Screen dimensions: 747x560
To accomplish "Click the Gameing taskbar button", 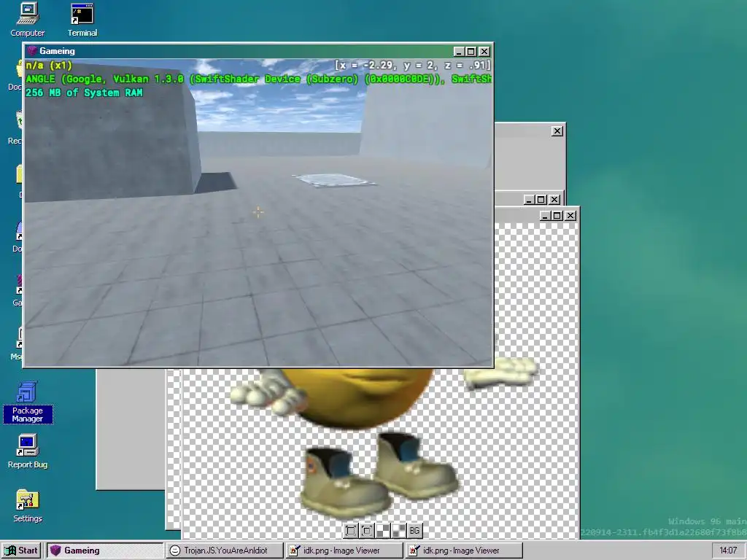I will tap(105, 551).
